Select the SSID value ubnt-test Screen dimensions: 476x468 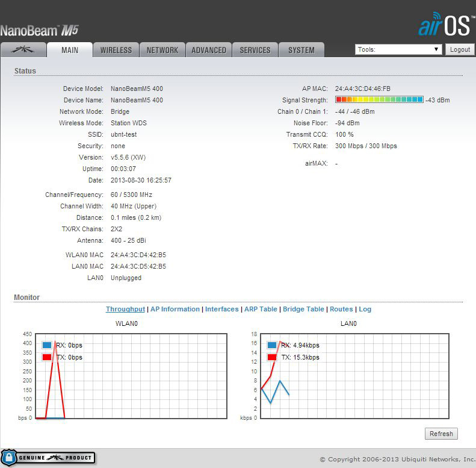(x=123, y=134)
